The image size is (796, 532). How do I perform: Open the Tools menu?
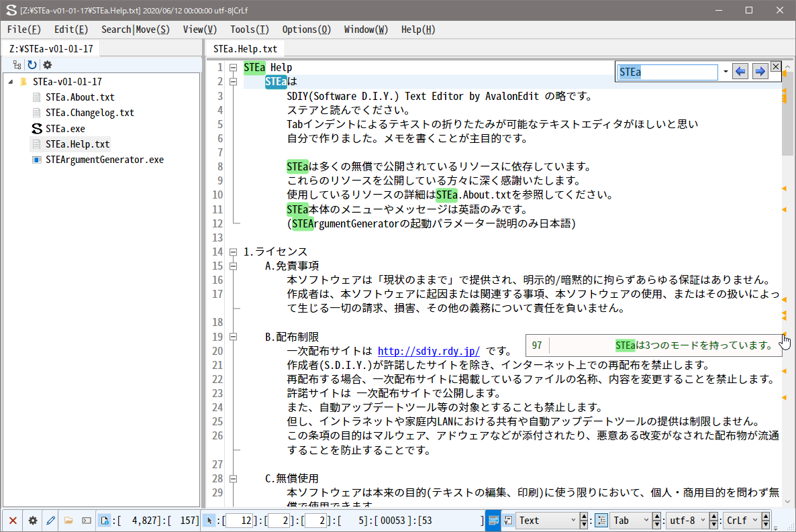[x=249, y=30]
